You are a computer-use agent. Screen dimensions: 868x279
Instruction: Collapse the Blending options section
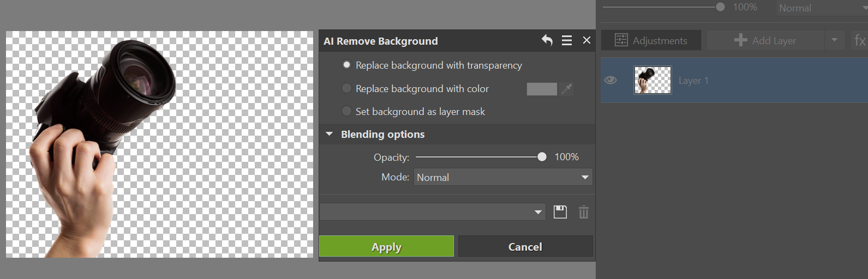pos(329,134)
